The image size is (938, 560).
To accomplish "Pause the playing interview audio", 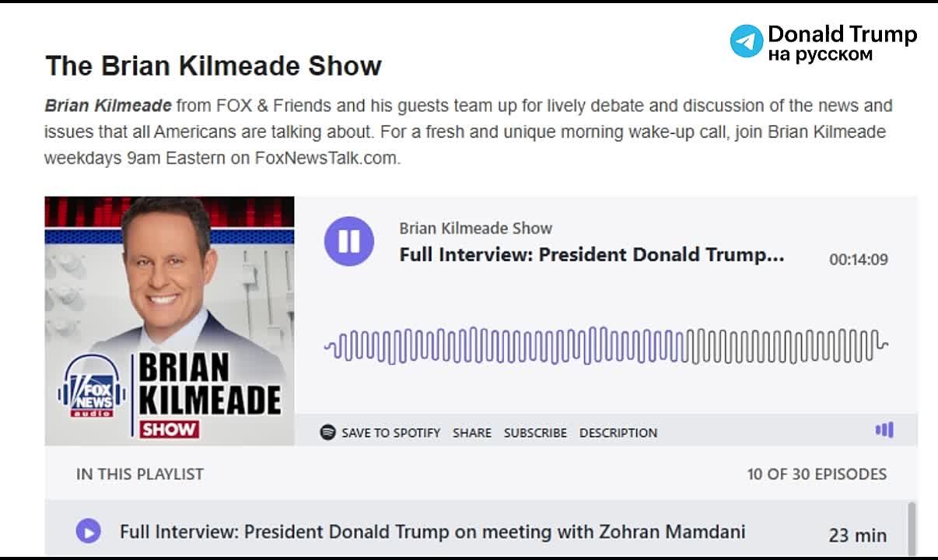I will pyautogui.click(x=348, y=241).
